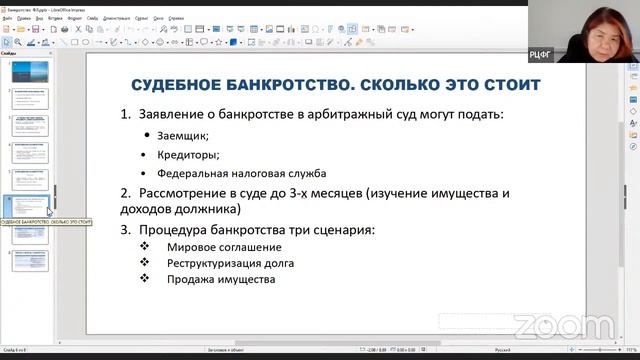The height and width of the screenshot is (360, 640).
Task: Adjust the zoom slider in status bar
Action: pyautogui.click(x=600, y=350)
